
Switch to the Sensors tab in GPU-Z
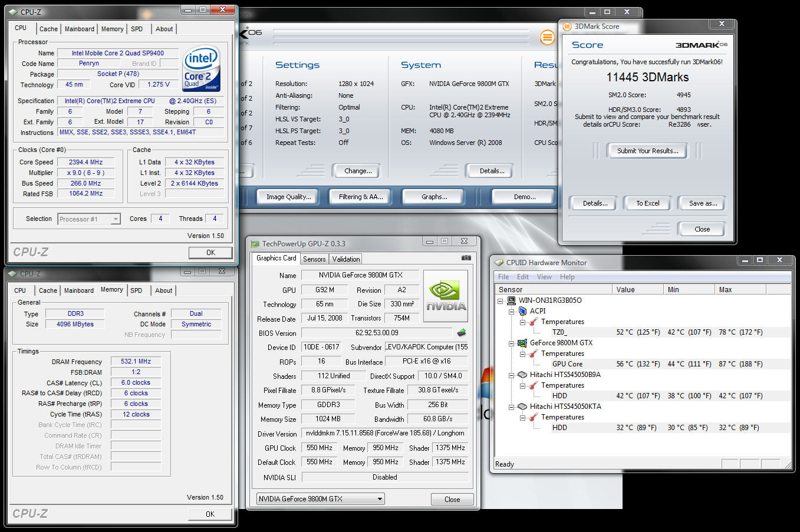click(x=314, y=259)
